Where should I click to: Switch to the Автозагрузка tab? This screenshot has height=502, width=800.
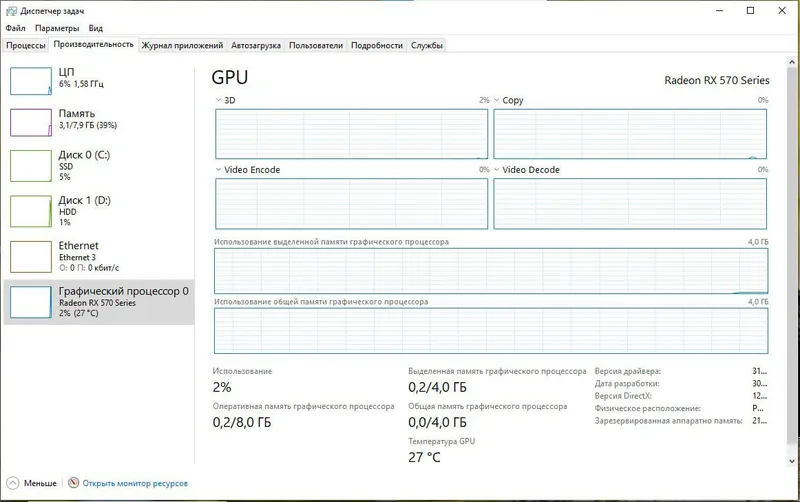click(256, 45)
